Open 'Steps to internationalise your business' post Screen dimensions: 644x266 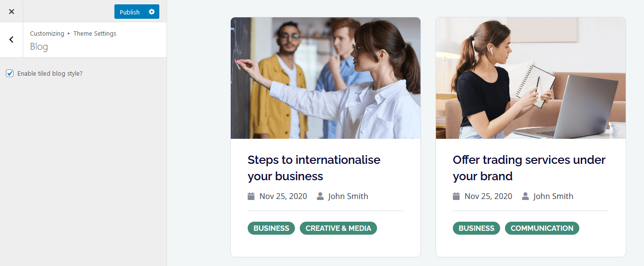(x=314, y=168)
